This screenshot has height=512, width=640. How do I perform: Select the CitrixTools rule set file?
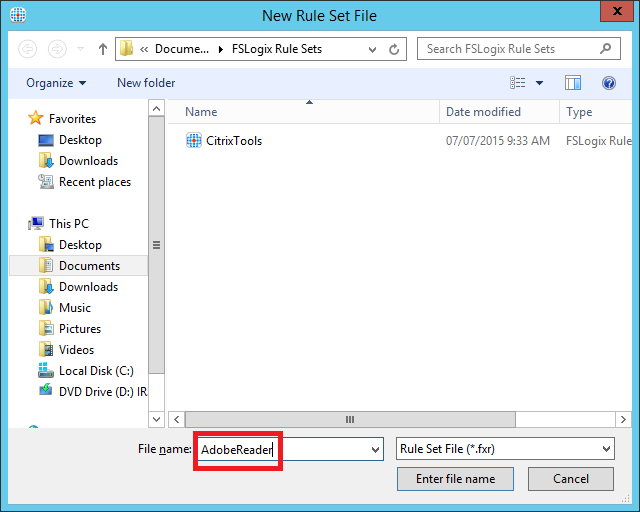(234, 141)
